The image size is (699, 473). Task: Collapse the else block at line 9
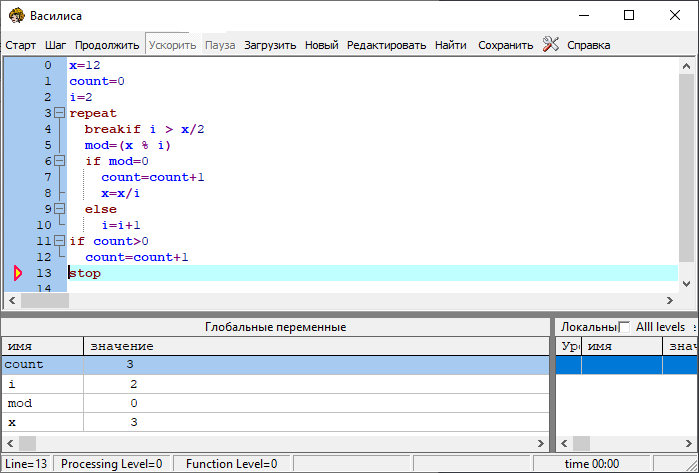click(59, 209)
